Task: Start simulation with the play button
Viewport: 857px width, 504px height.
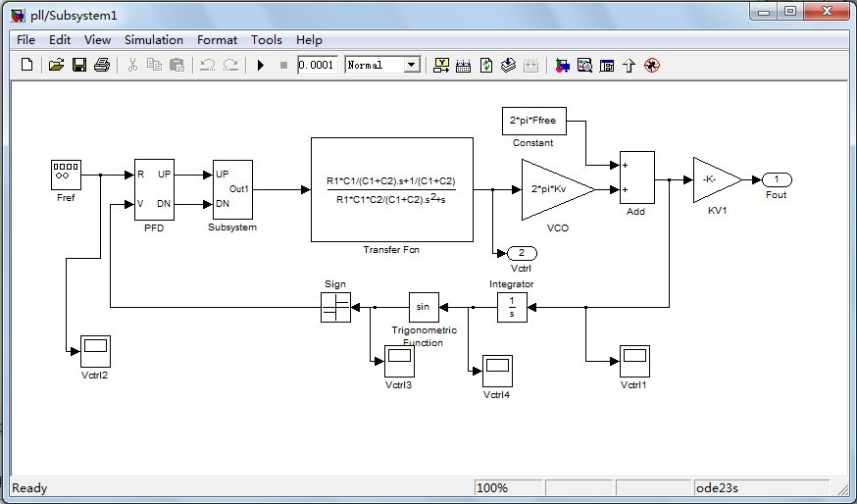Action: [x=261, y=66]
